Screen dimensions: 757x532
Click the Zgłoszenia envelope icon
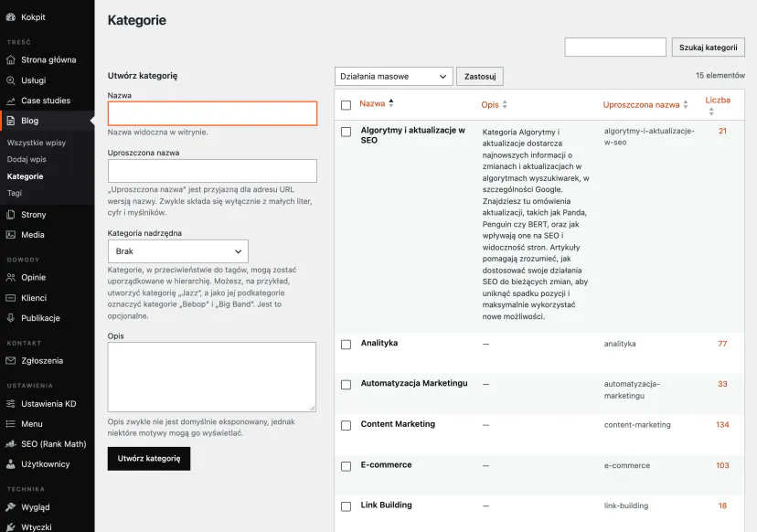pos(11,361)
